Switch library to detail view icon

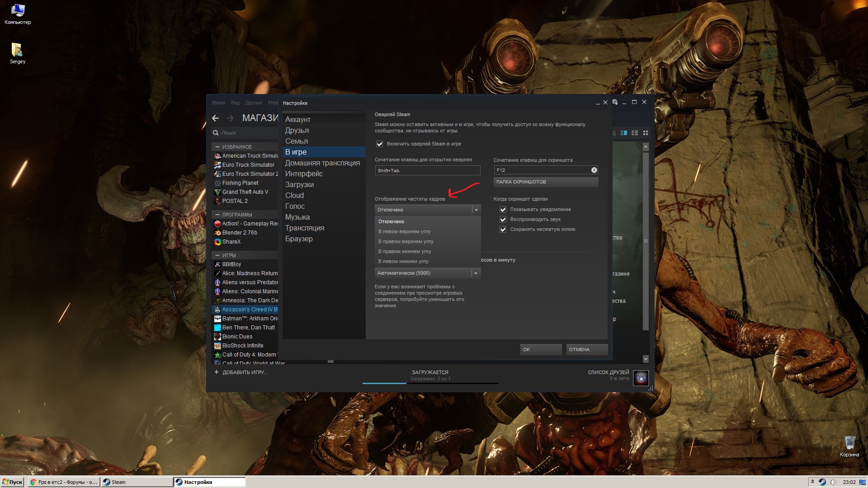pos(624,133)
